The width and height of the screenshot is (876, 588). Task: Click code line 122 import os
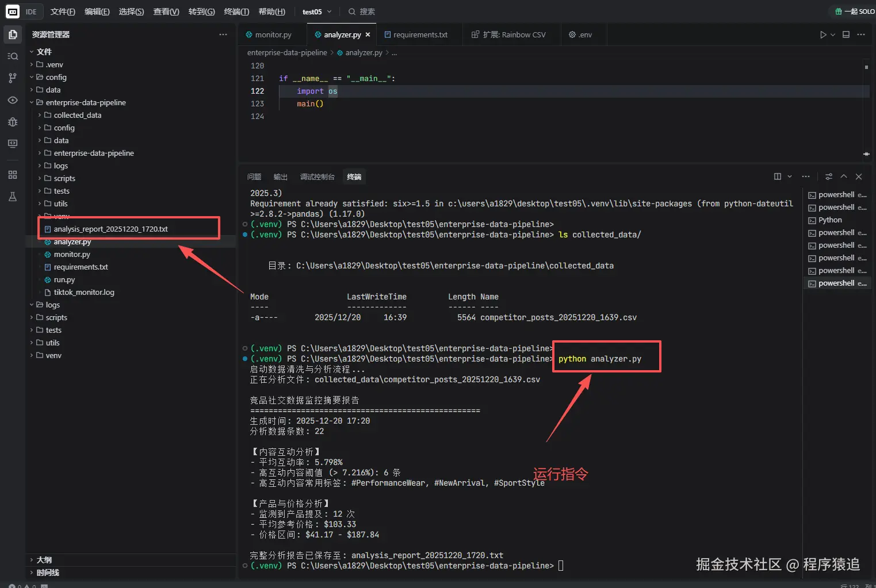317,91
